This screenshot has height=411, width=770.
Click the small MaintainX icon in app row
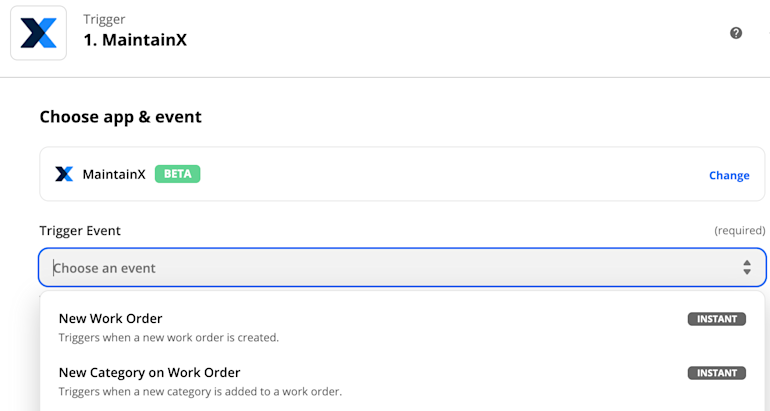(x=64, y=174)
